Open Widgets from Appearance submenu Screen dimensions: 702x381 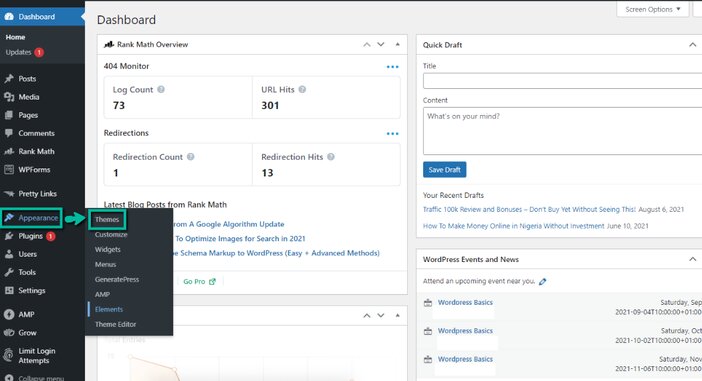click(x=107, y=249)
